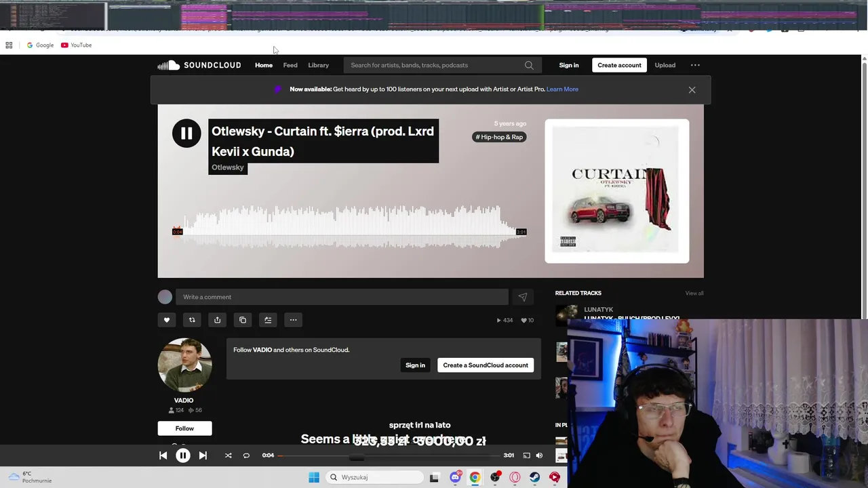Open the Home tab
868x488 pixels.
[x=264, y=65]
